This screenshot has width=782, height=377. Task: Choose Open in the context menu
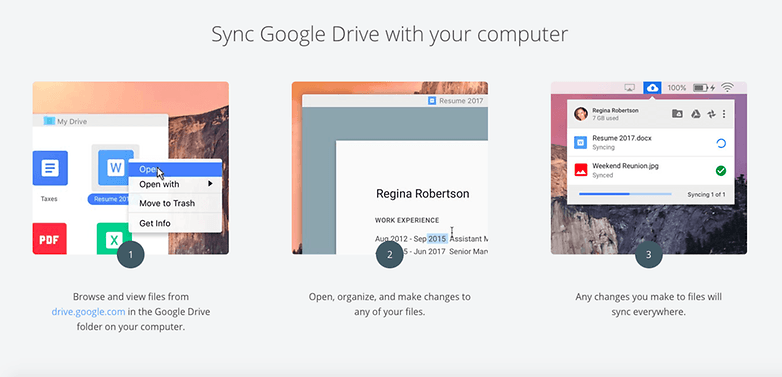(175, 170)
